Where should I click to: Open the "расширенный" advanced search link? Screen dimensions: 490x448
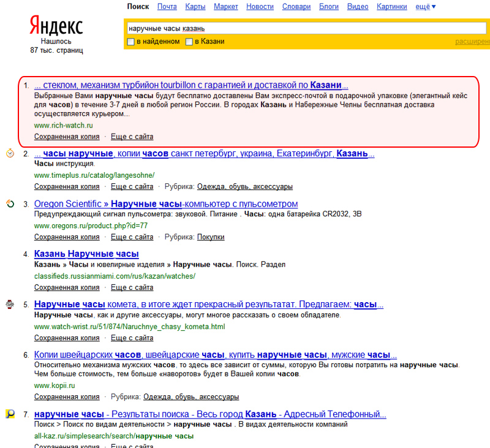[472, 42]
